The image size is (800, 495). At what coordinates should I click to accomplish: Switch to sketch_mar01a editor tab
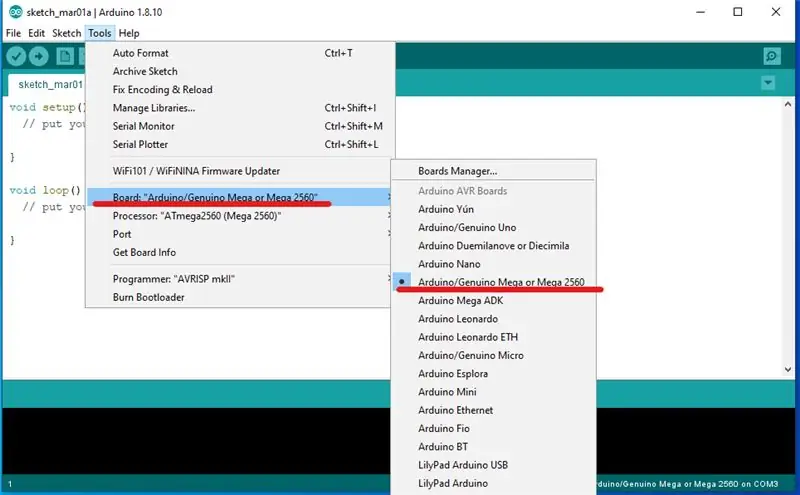click(47, 85)
